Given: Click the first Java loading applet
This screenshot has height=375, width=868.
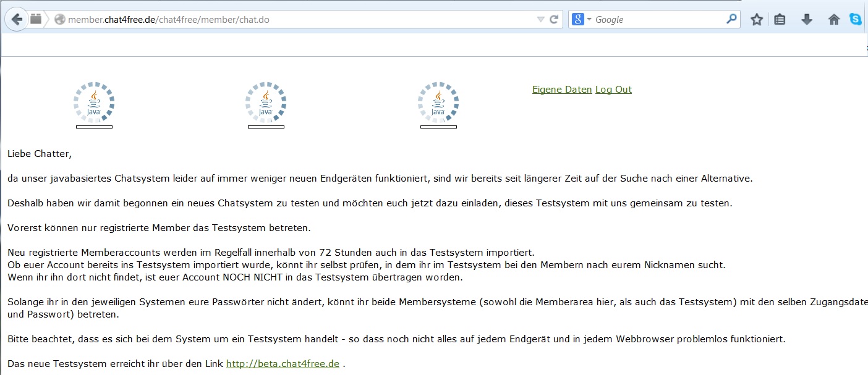Looking at the screenshot, I should [94, 103].
